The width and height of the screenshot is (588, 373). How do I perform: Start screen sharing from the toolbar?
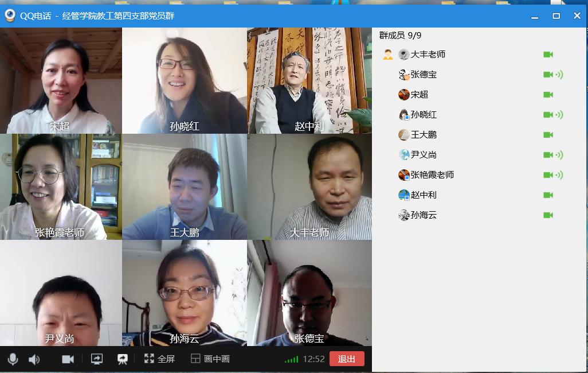pos(97,359)
